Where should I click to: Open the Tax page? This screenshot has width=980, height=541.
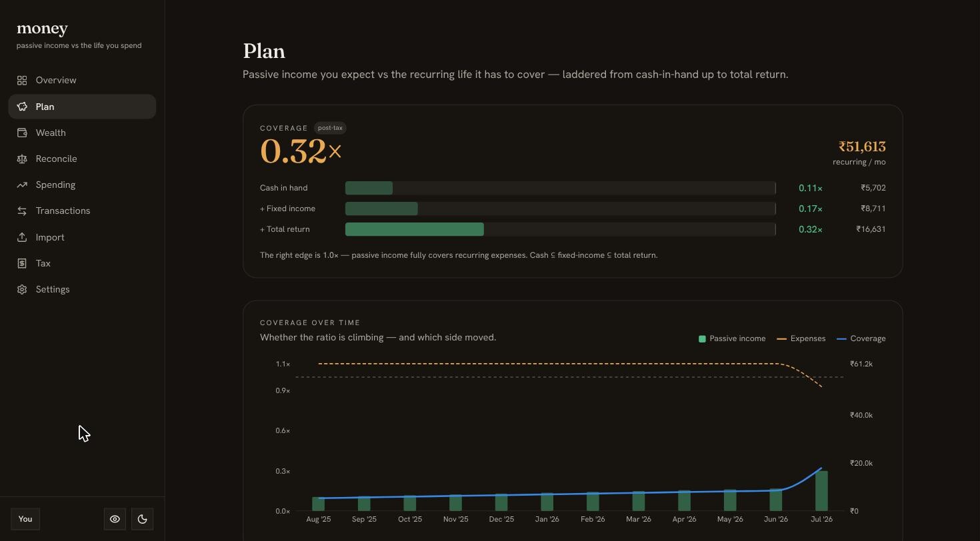(82, 263)
